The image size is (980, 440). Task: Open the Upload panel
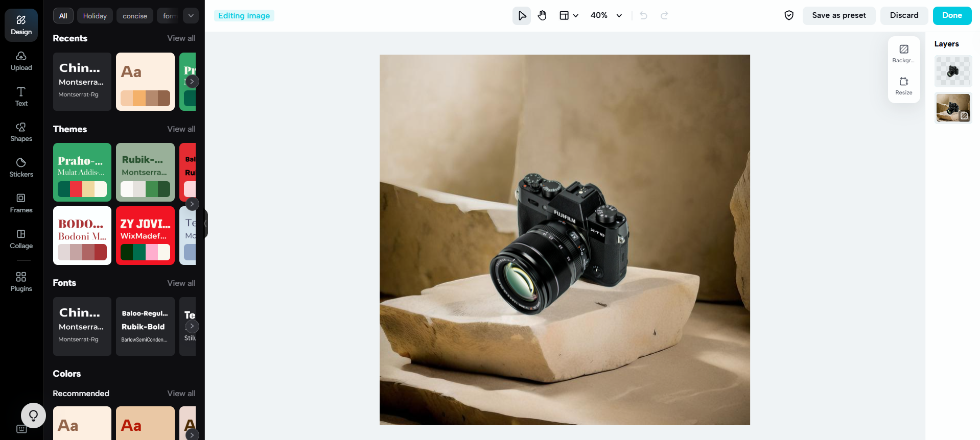[x=21, y=61]
